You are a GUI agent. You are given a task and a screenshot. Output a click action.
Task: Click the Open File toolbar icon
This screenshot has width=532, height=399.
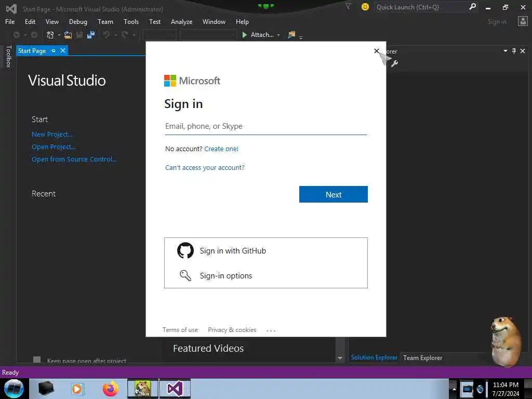(x=68, y=35)
